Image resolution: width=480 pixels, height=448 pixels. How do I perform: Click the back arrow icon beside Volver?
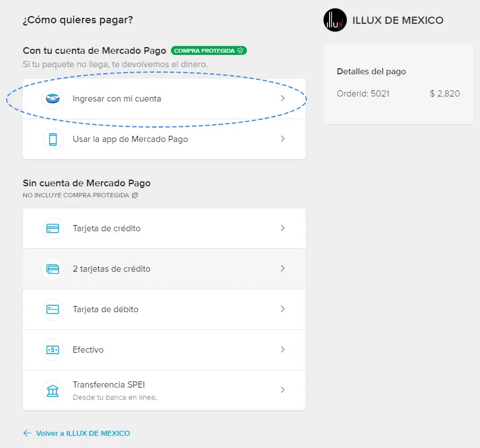pyautogui.click(x=27, y=433)
